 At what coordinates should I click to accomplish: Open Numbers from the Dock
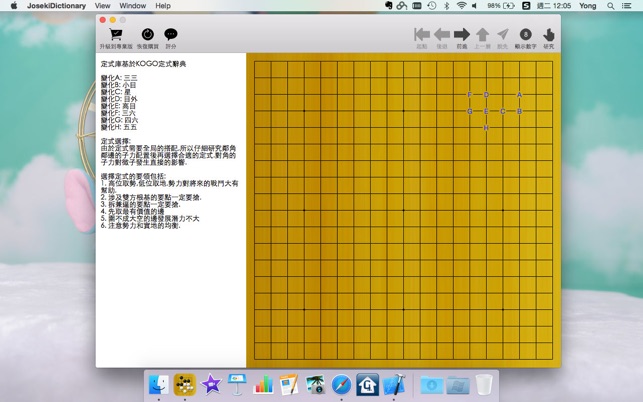[x=263, y=384]
